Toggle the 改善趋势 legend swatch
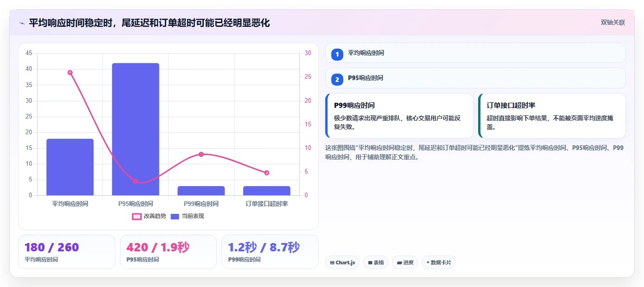Image resolution: width=644 pixels, height=287 pixels. [137, 216]
